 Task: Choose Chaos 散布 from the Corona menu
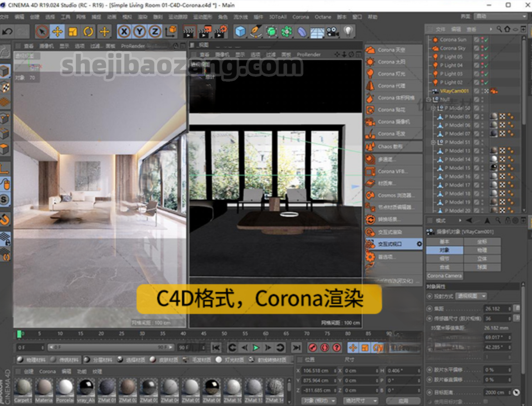tap(393, 147)
